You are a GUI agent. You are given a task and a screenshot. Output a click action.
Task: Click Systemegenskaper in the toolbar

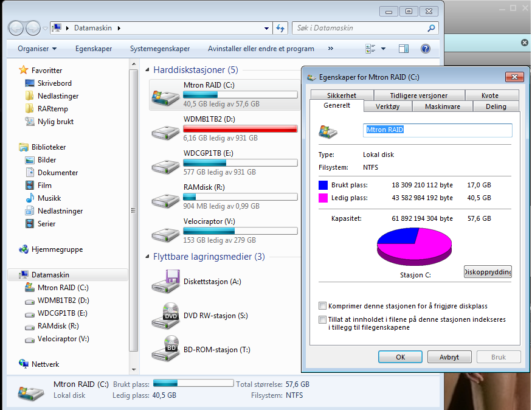pos(160,49)
